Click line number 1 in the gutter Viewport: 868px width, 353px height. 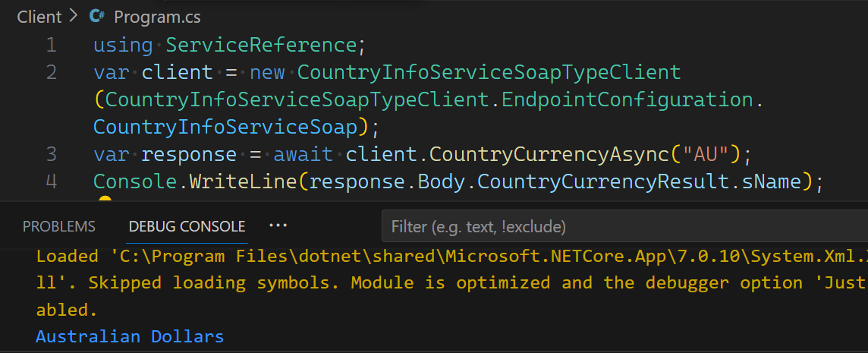click(x=52, y=45)
